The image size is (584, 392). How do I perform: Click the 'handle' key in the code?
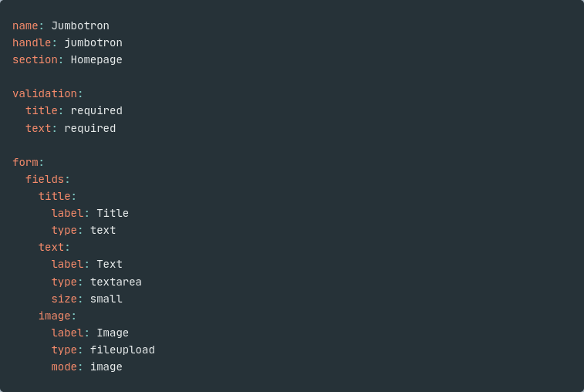(32, 42)
